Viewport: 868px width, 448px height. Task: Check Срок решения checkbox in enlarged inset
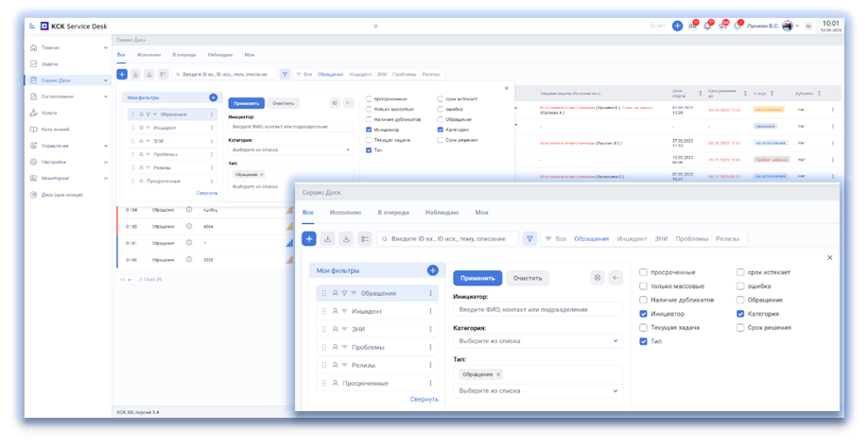tap(740, 327)
